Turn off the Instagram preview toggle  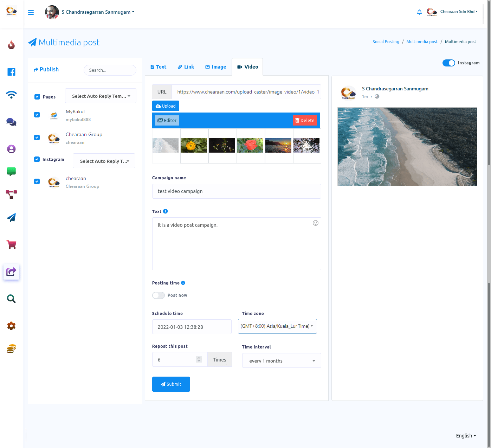[448, 63]
